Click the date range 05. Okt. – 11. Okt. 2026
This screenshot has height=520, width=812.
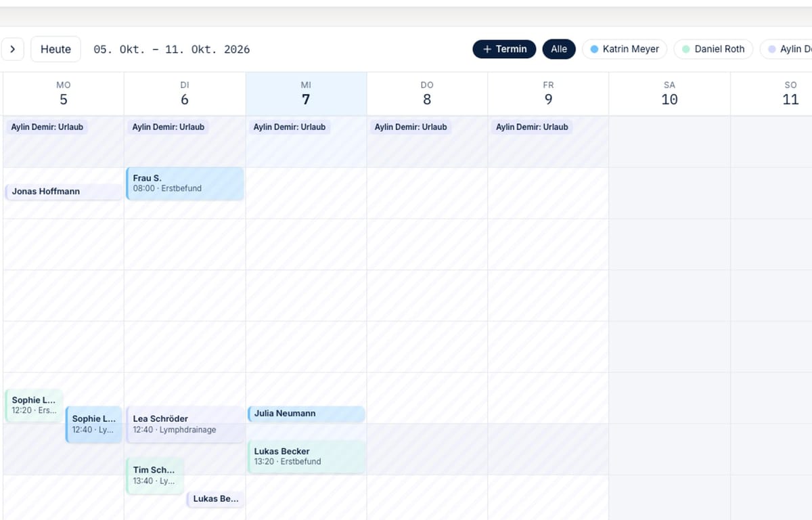click(x=172, y=49)
